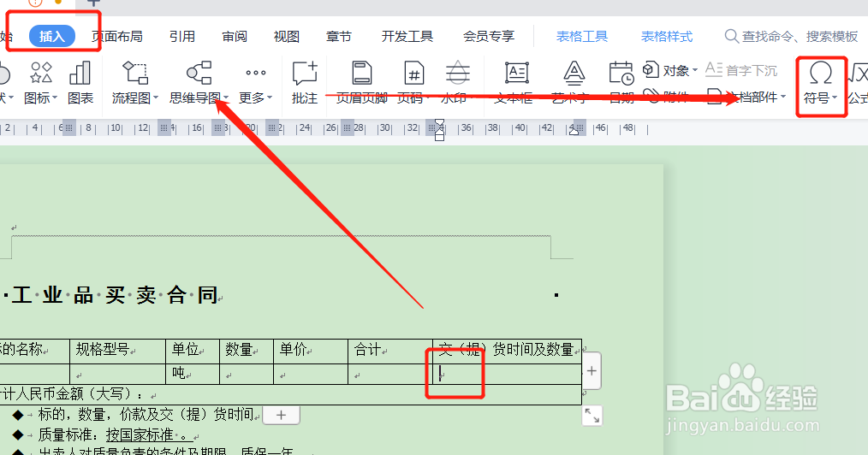This screenshot has height=455, width=868.
Task: Click the cell containing 吨
Action: 192,374
